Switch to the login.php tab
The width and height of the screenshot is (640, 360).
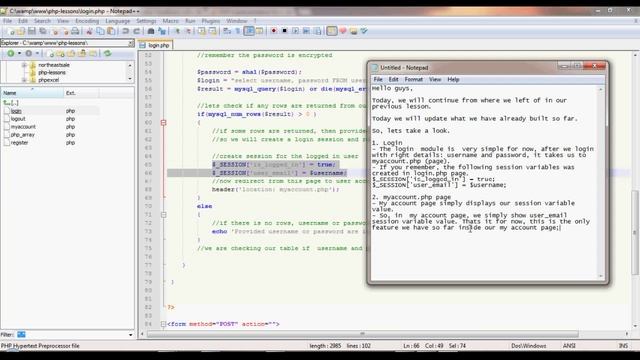(156, 45)
